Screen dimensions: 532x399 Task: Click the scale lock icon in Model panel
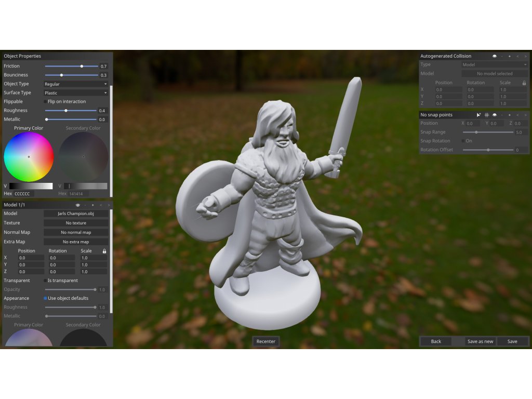pos(104,251)
